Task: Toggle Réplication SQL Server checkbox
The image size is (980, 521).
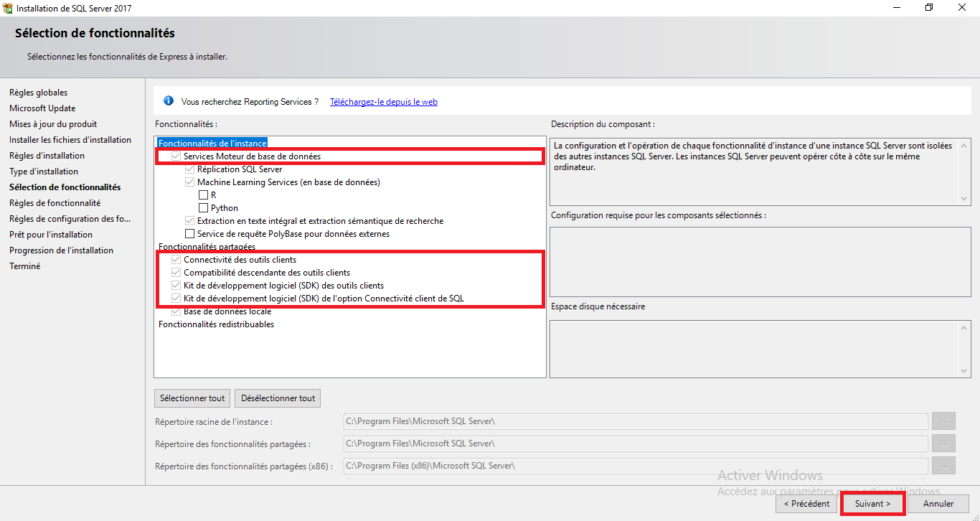Action: (190, 169)
